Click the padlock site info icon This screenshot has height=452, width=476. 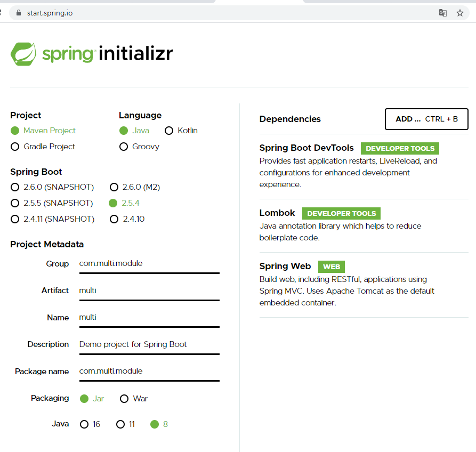tap(19, 13)
